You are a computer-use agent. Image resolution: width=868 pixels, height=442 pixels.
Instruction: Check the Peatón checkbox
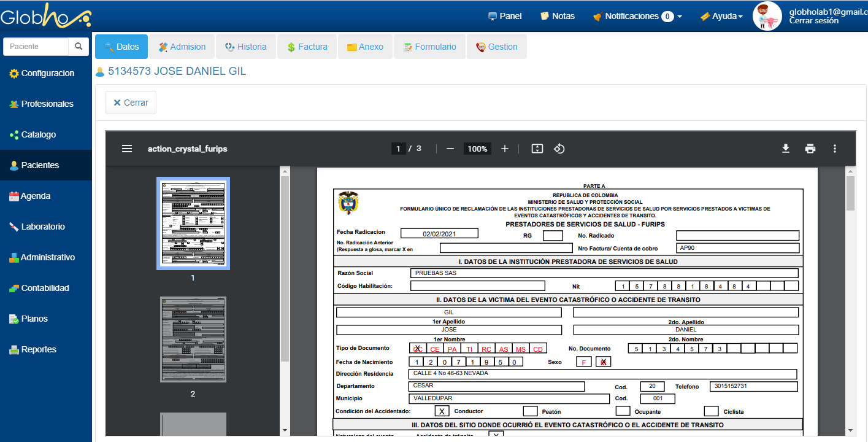pyautogui.click(x=531, y=411)
